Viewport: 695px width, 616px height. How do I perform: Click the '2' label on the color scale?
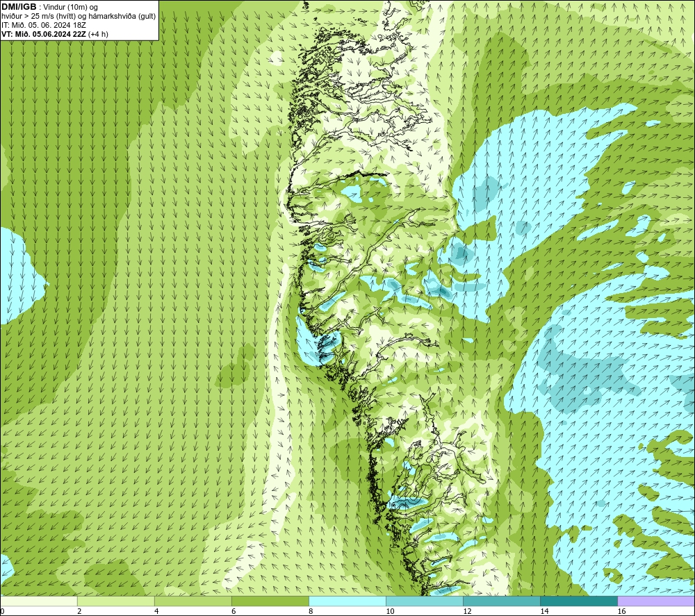pyautogui.click(x=79, y=612)
